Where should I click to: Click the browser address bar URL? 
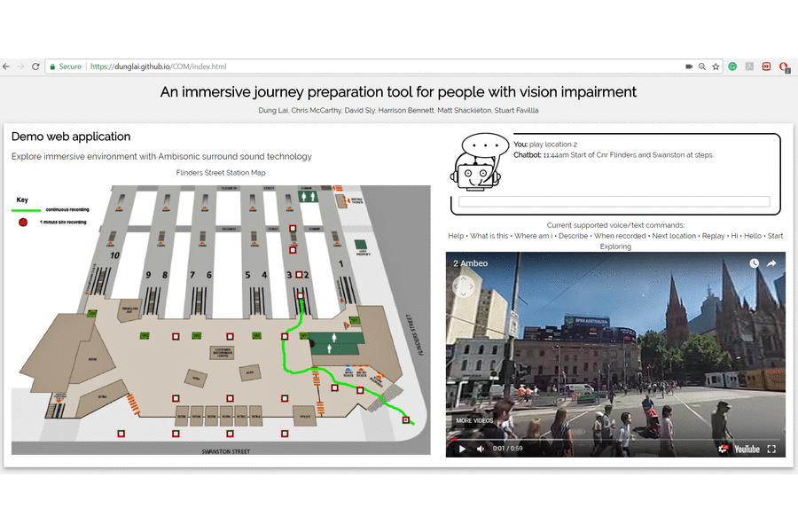pos(158,66)
